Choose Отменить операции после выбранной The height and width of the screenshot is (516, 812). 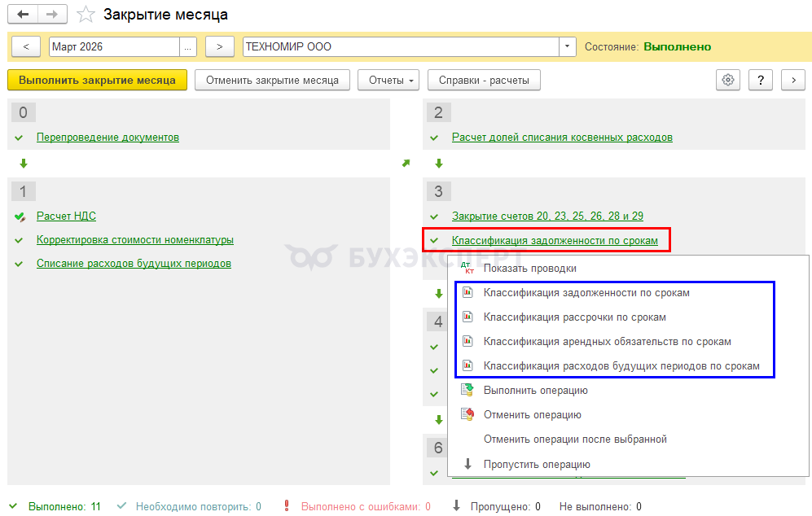[x=575, y=439]
